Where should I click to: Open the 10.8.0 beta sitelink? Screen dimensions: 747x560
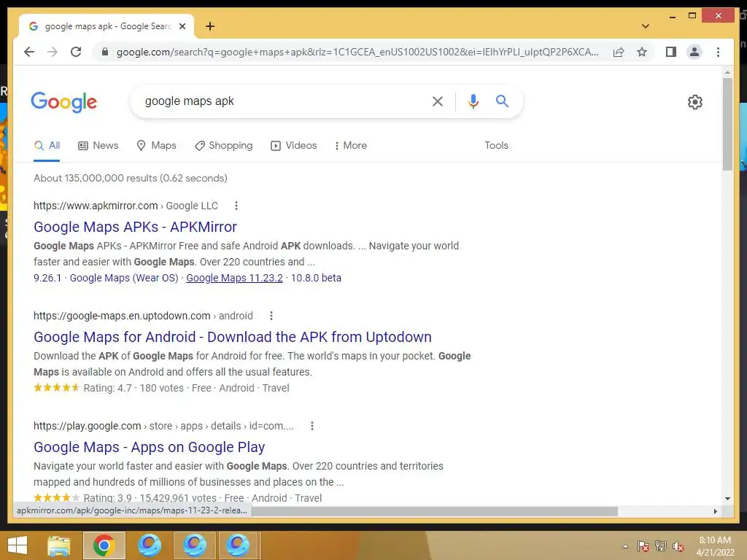pyautogui.click(x=316, y=278)
